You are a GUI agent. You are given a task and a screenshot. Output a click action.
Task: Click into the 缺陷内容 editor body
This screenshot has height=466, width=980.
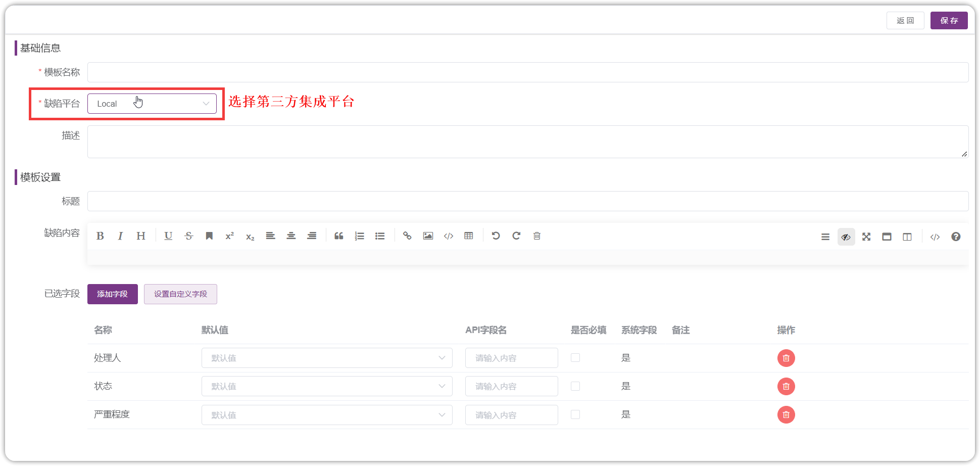point(528,257)
